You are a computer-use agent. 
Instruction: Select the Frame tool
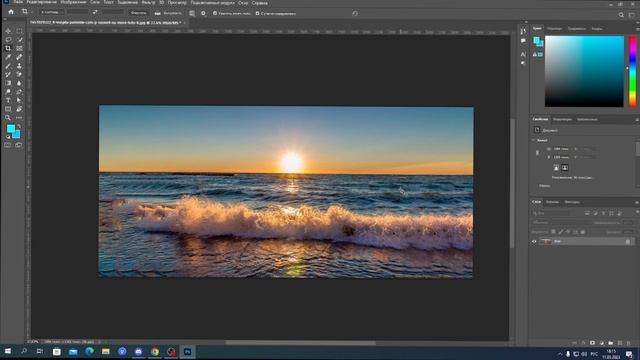point(19,48)
